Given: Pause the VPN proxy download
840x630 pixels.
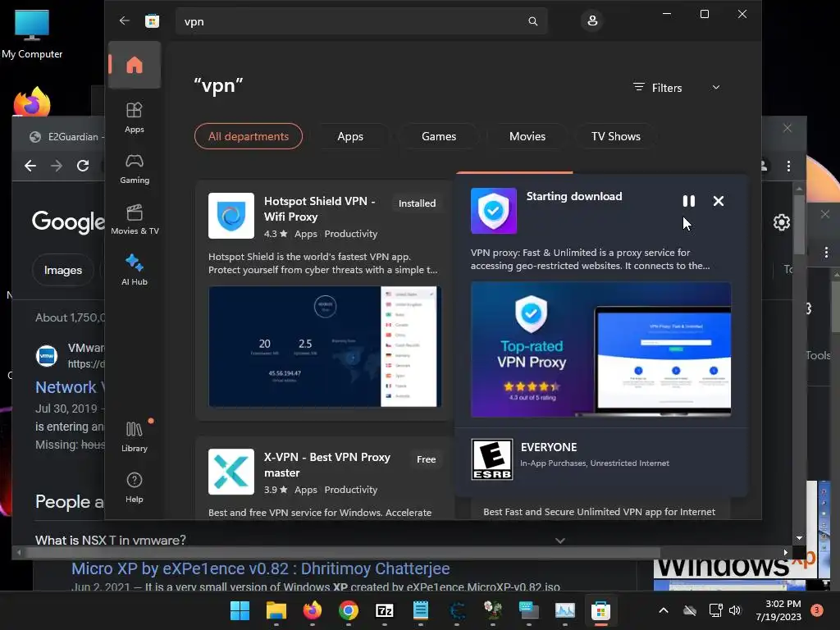Looking at the screenshot, I should [x=689, y=201].
